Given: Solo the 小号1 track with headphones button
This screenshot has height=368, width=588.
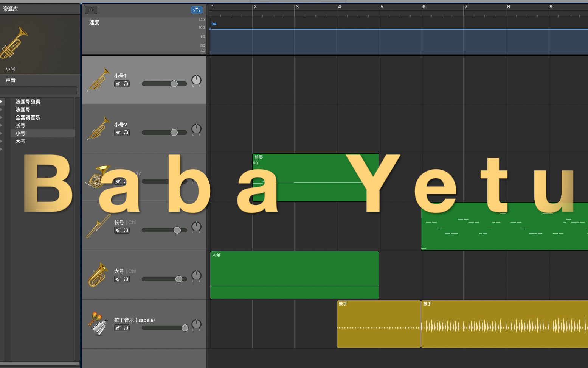Looking at the screenshot, I should pos(126,84).
